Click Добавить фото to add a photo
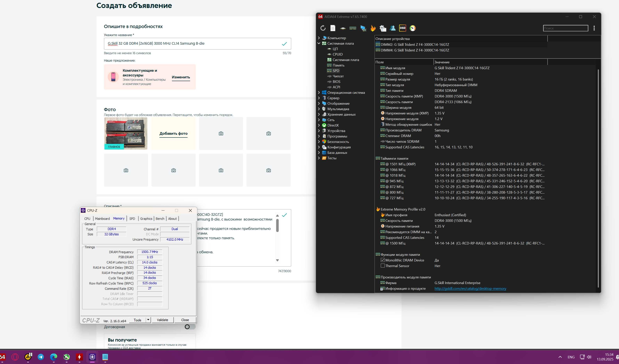The image size is (619, 364). 173,133
